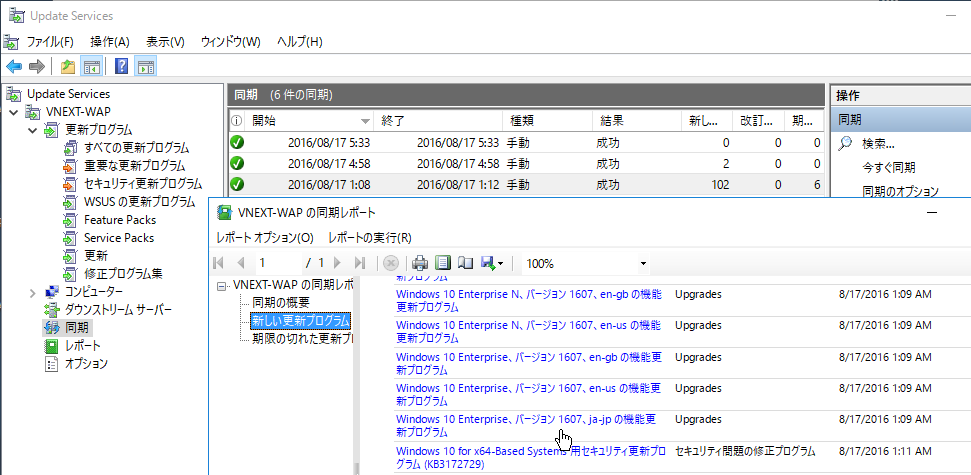Click the 終了 column header
Screen dimensions: 971x475
[x=440, y=121]
